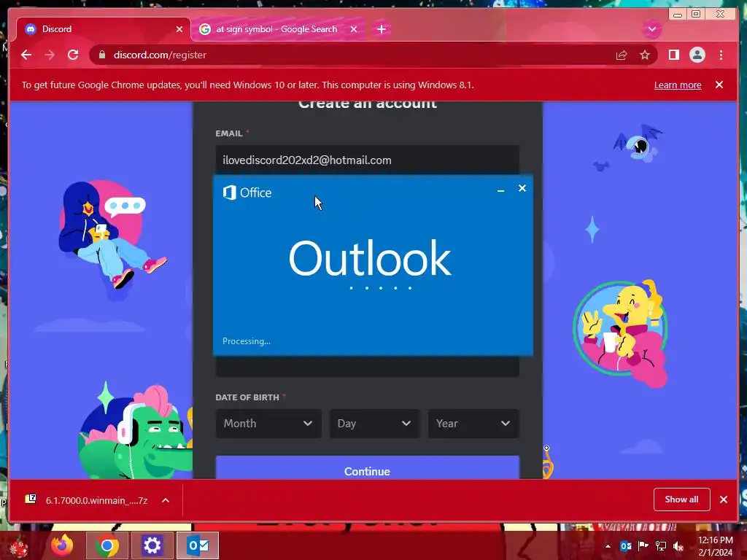Open the Chrome side panel
Screen dimensions: 747x560
(673, 55)
